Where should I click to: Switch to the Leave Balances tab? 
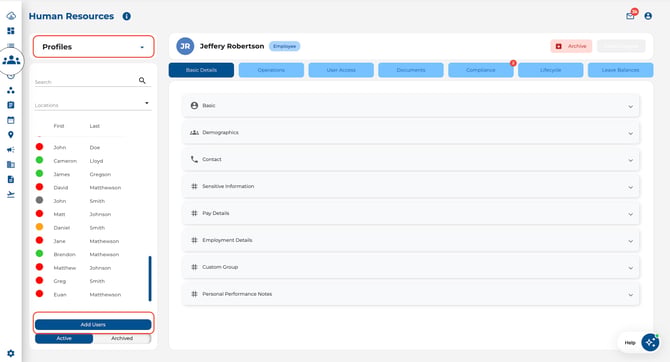pos(620,70)
